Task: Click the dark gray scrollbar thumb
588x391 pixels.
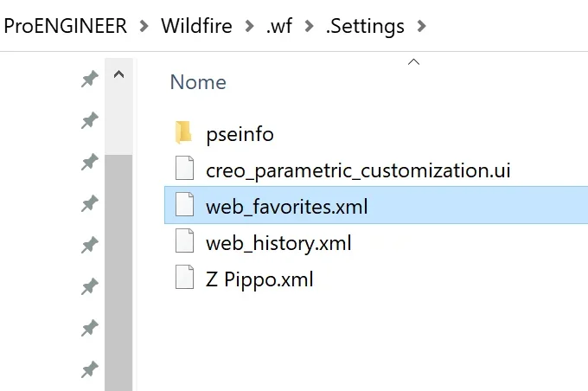Action: [x=118, y=272]
